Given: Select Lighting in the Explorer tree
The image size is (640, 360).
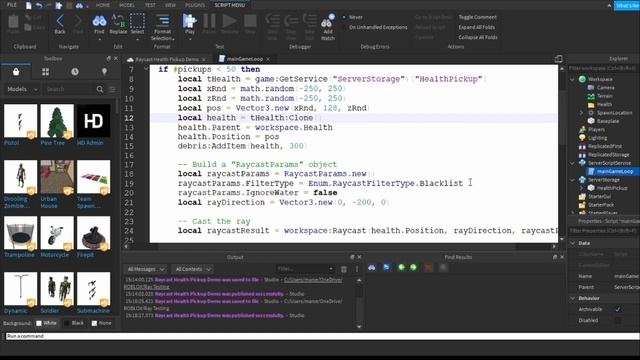Looking at the screenshot, I should click(x=598, y=138).
